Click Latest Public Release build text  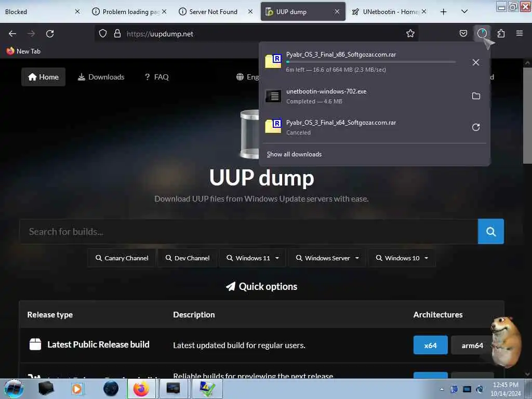tap(98, 345)
